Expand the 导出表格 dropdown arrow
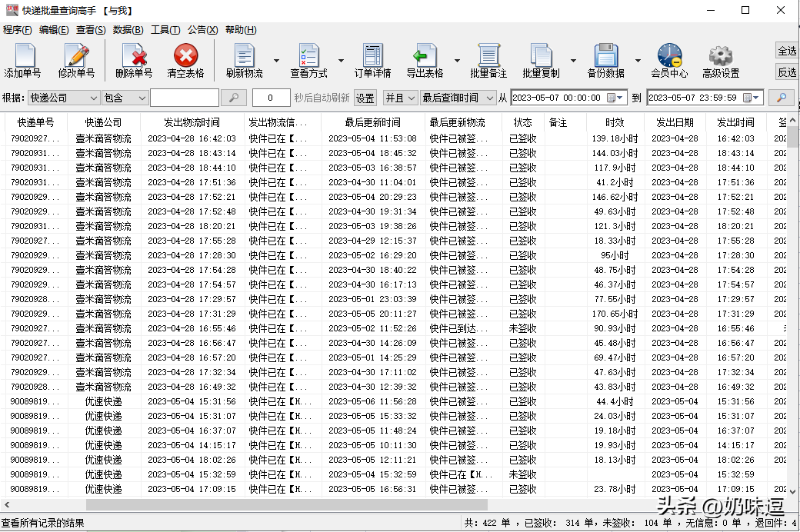This screenshot has height=532, width=800. pyautogui.click(x=457, y=61)
